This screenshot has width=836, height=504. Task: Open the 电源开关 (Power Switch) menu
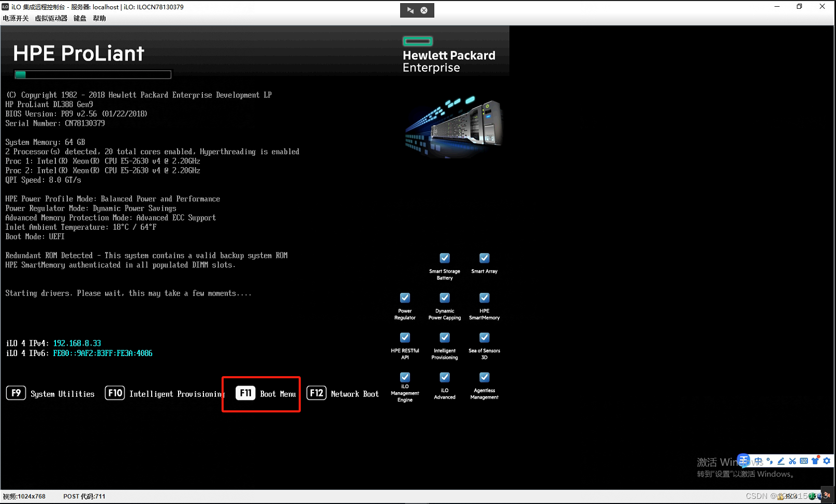pyautogui.click(x=16, y=18)
